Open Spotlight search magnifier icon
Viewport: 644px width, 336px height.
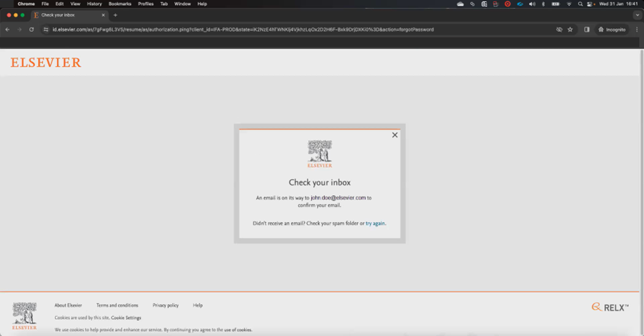point(580,3)
